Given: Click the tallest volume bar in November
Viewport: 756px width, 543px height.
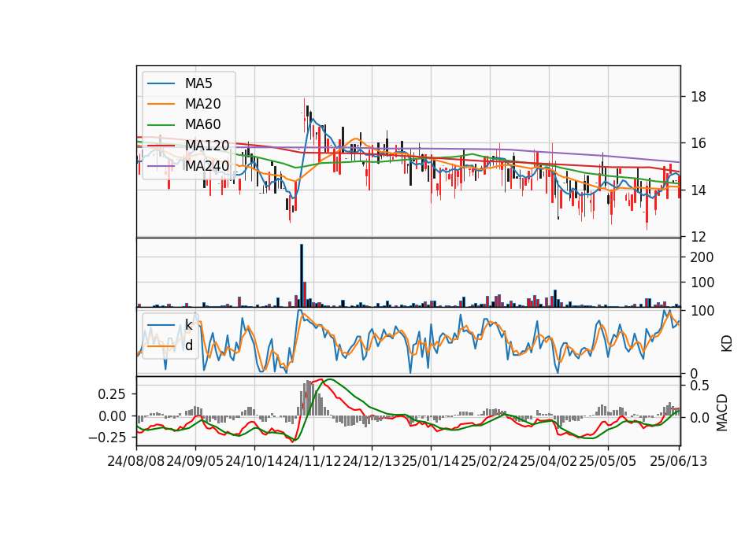Looking at the screenshot, I should coord(302,275).
